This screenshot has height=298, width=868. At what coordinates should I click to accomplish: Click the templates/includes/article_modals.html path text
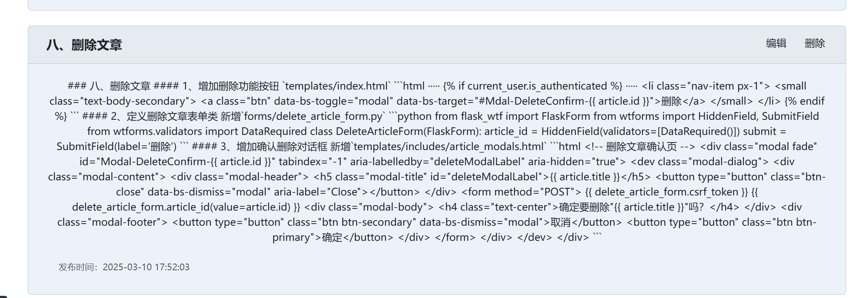point(448,147)
